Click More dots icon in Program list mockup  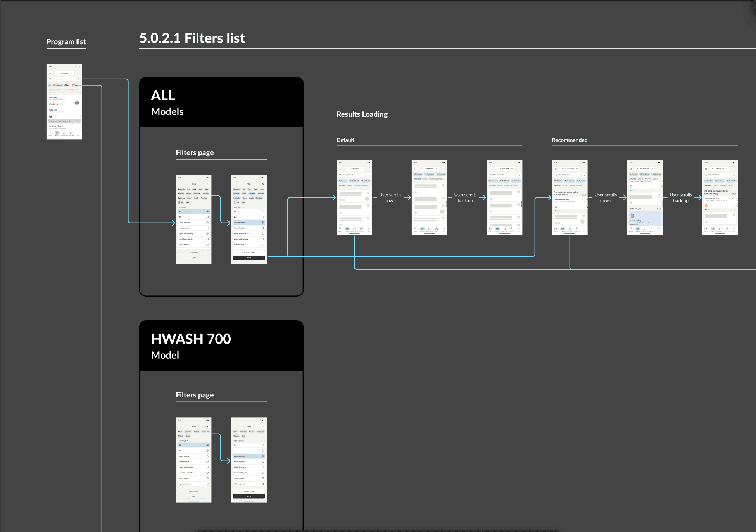(78, 133)
